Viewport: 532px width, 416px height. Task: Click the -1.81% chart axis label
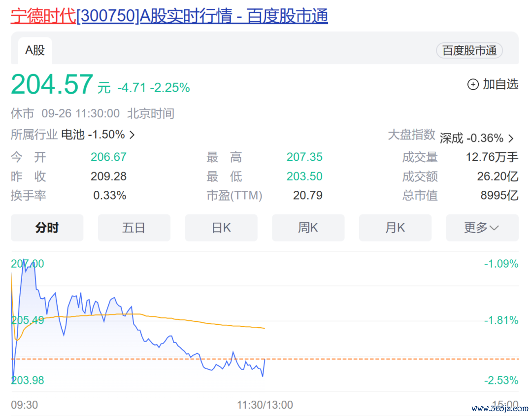click(x=501, y=320)
